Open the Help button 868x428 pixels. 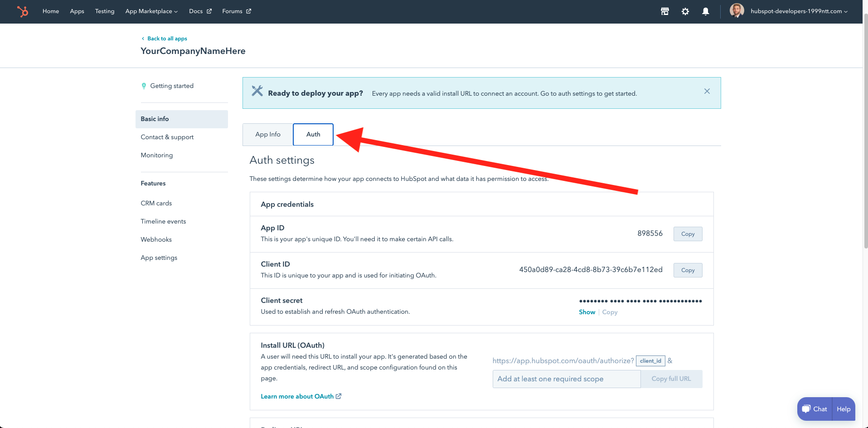click(x=844, y=409)
